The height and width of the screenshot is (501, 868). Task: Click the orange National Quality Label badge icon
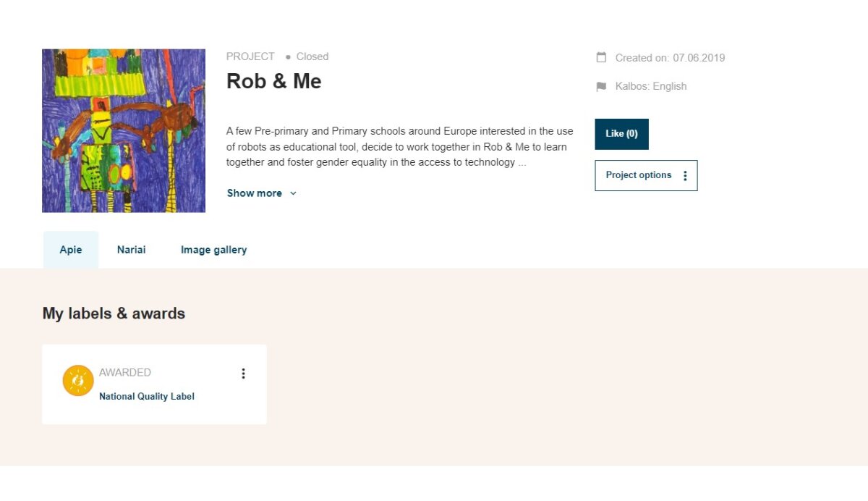point(78,380)
